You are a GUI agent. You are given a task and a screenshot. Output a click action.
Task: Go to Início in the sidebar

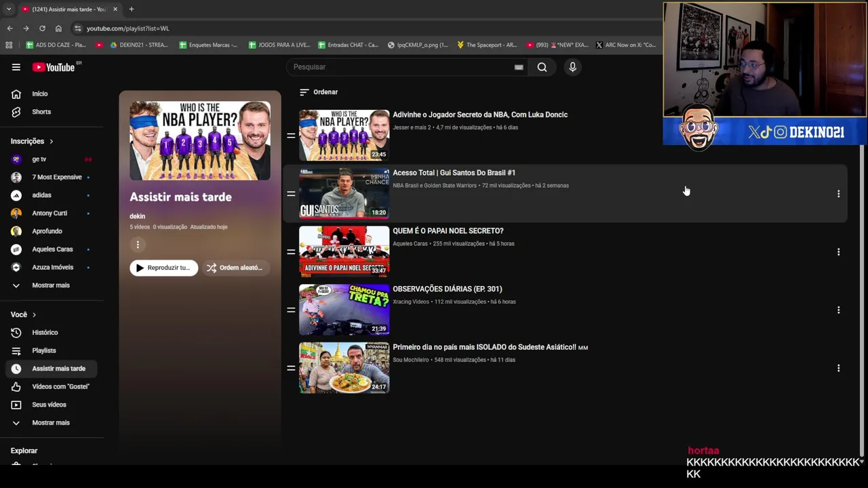(x=40, y=94)
